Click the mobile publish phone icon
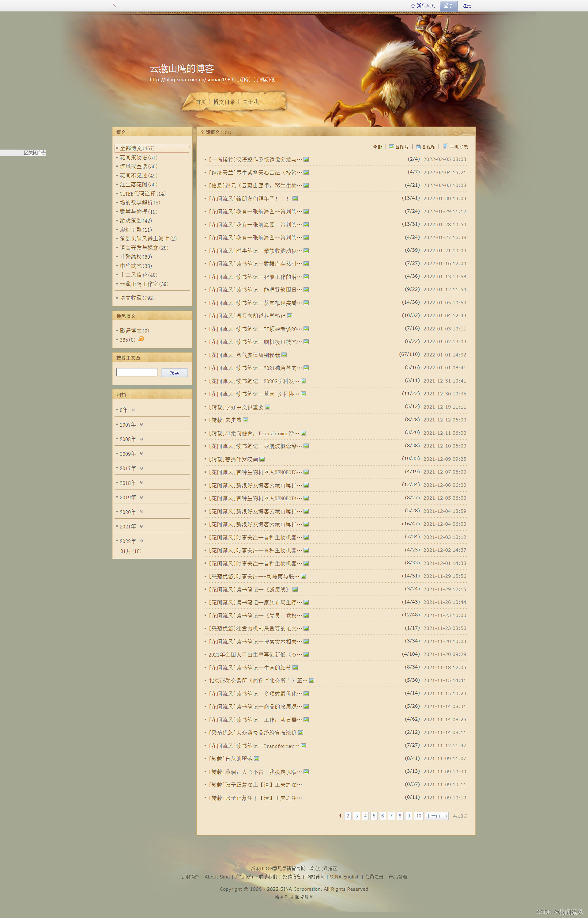588x918 pixels. (x=445, y=146)
